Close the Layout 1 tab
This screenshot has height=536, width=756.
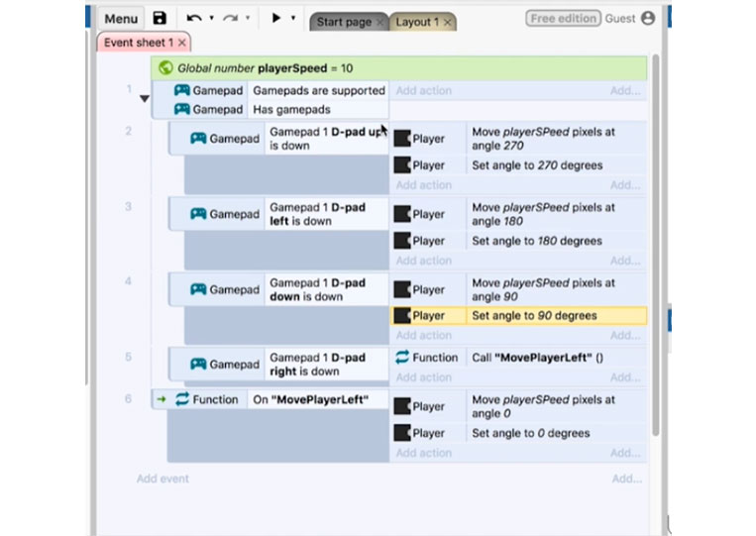pyautogui.click(x=448, y=22)
